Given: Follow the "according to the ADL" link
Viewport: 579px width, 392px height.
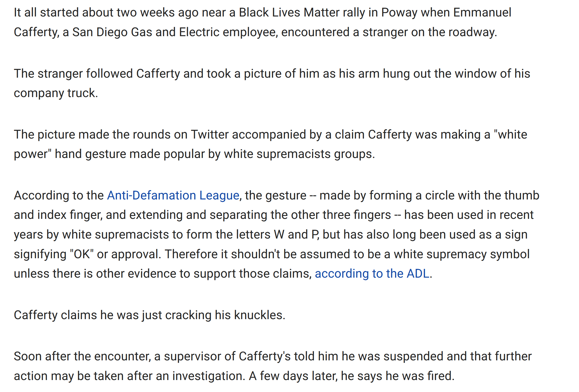Looking at the screenshot, I should point(372,274).
